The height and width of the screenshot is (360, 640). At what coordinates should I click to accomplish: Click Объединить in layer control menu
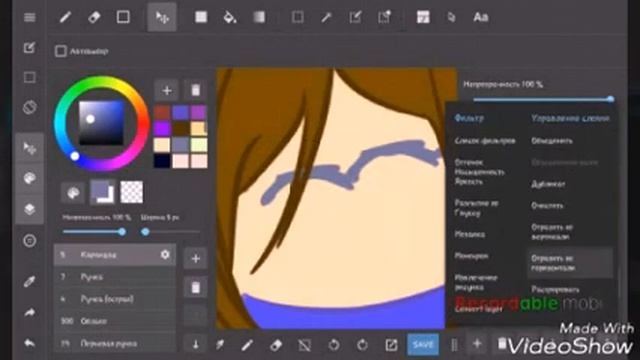click(x=552, y=141)
